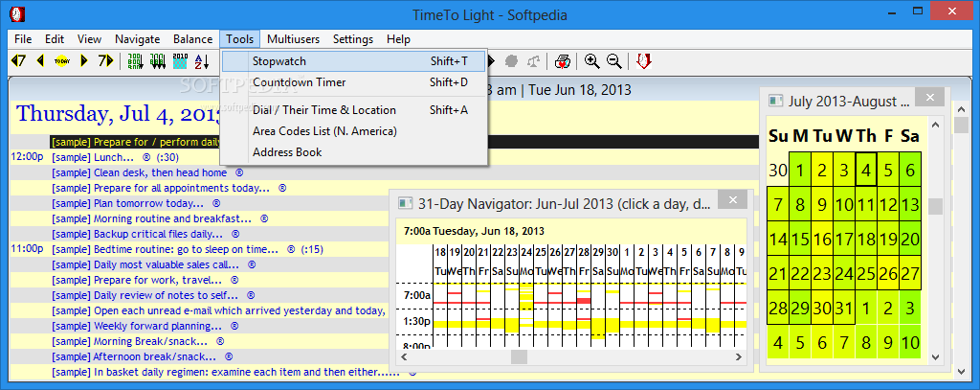Click the July 2013-August calendar vertical scrollbar thumb
Screen dimensions: 980x390
click(936, 207)
